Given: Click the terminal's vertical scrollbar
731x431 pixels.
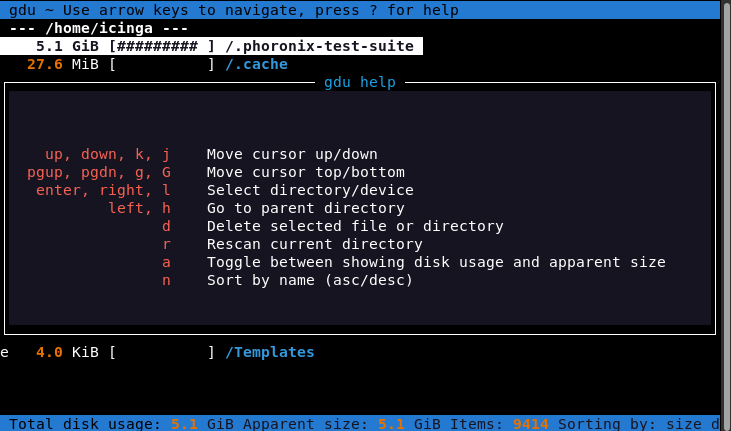Looking at the screenshot, I should pyautogui.click(x=725, y=200).
